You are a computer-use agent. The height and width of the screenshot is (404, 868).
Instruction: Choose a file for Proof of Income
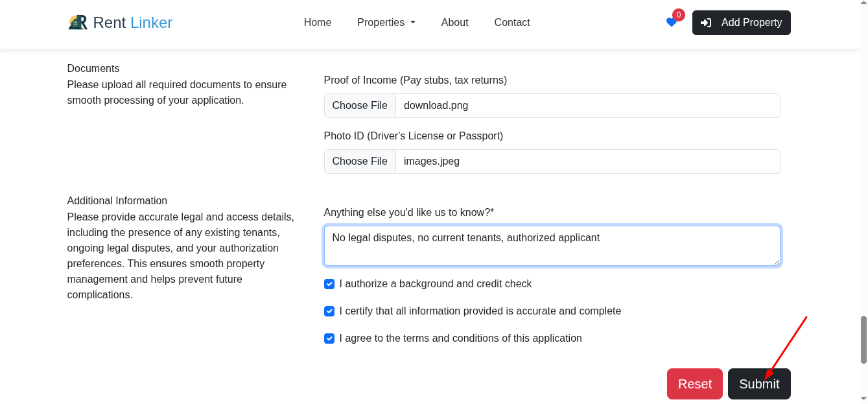tap(360, 105)
